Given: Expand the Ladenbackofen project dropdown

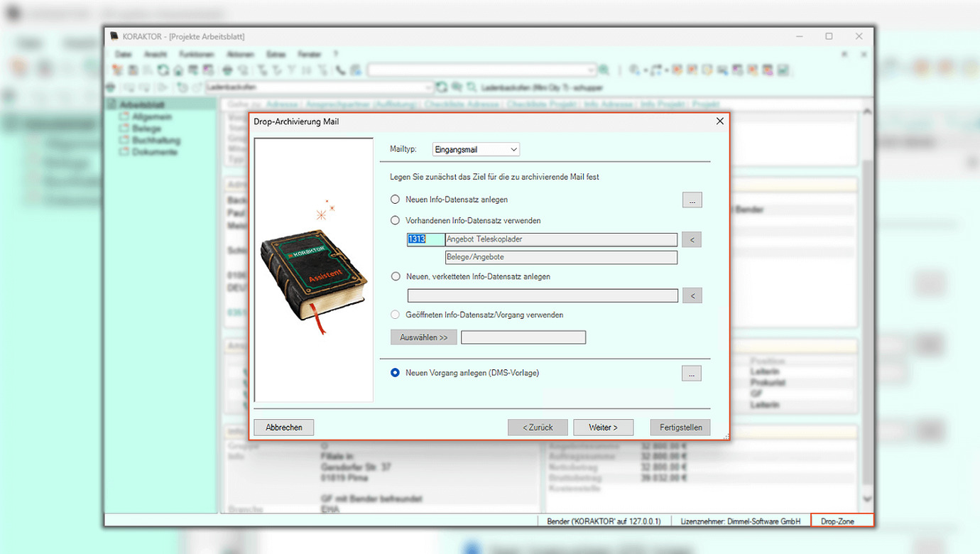Looking at the screenshot, I should (x=428, y=87).
